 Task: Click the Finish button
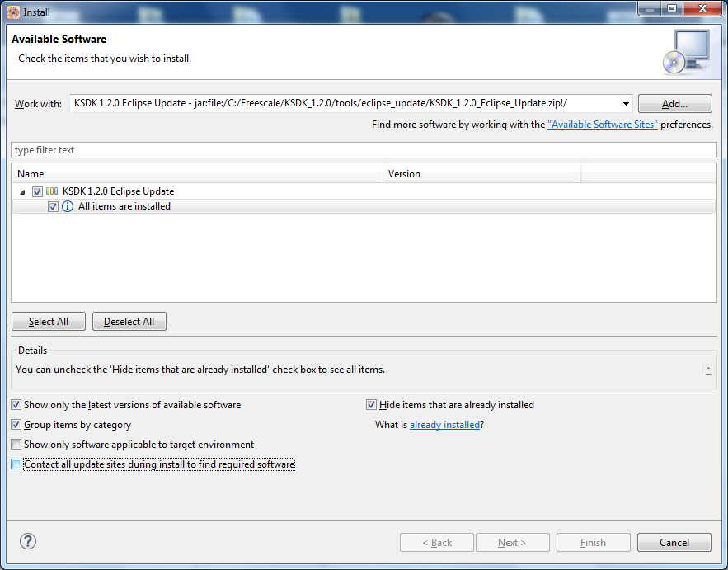tap(594, 543)
